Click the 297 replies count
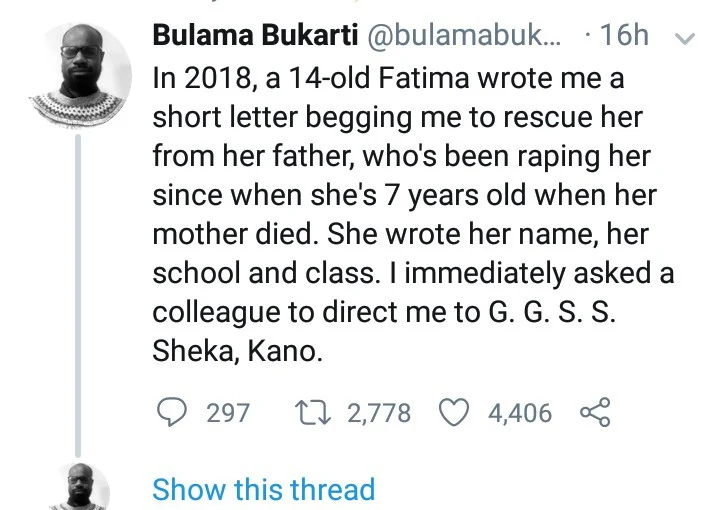This screenshot has height=510, width=720. [227, 413]
